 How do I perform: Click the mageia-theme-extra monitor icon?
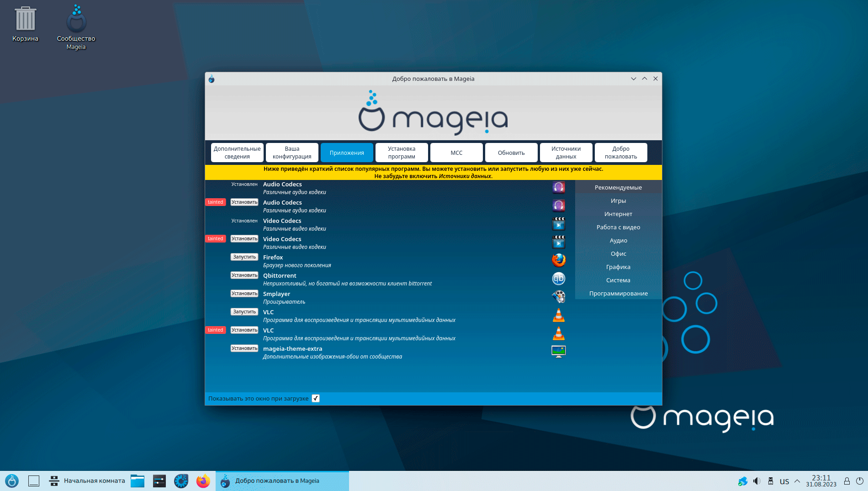pyautogui.click(x=558, y=352)
